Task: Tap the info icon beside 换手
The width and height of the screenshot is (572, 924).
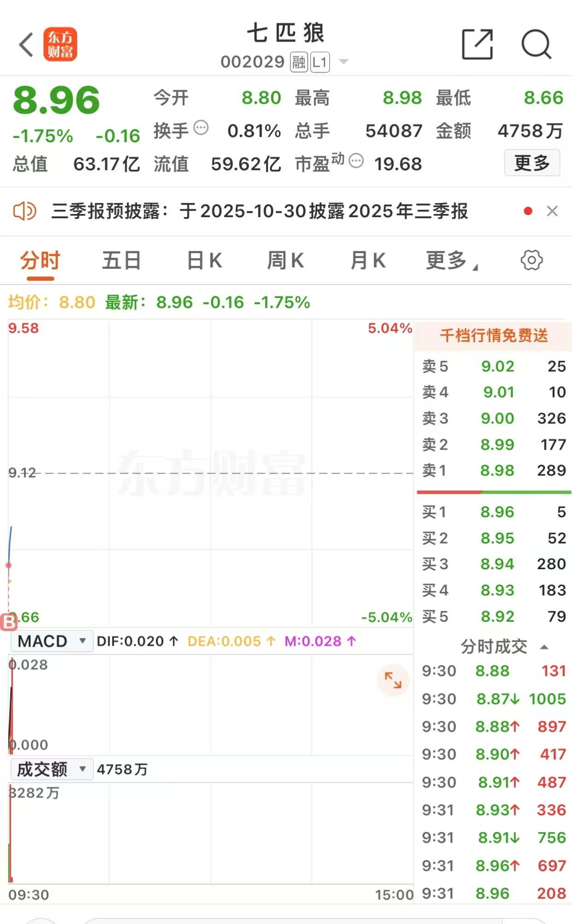Action: coord(201,127)
